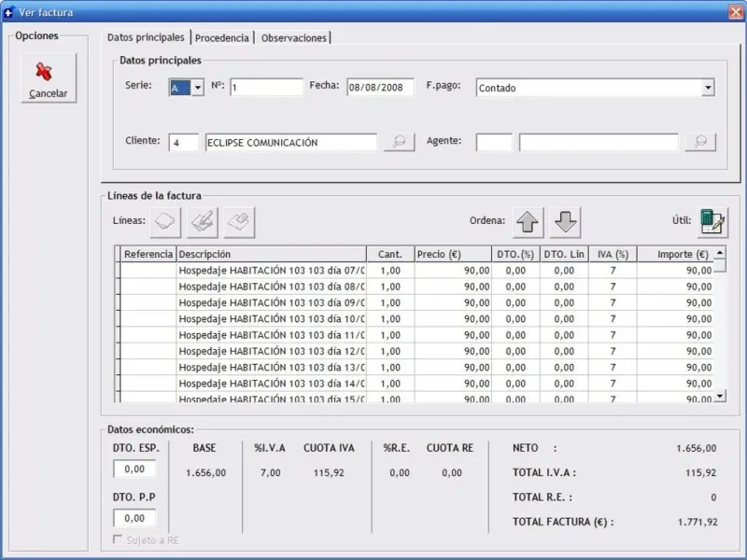The width and height of the screenshot is (747, 560).
Task: Select the Hospedaje row for día 10
Action: (x=416, y=319)
